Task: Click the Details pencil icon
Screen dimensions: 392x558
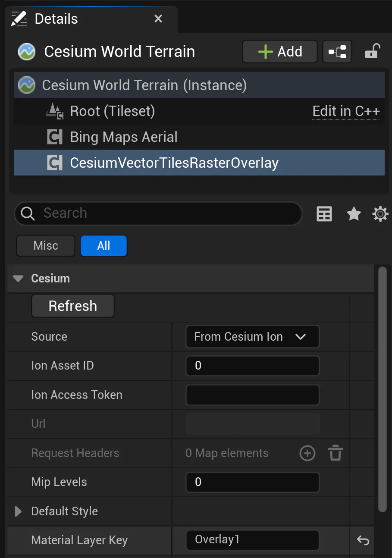Action: 19,19
